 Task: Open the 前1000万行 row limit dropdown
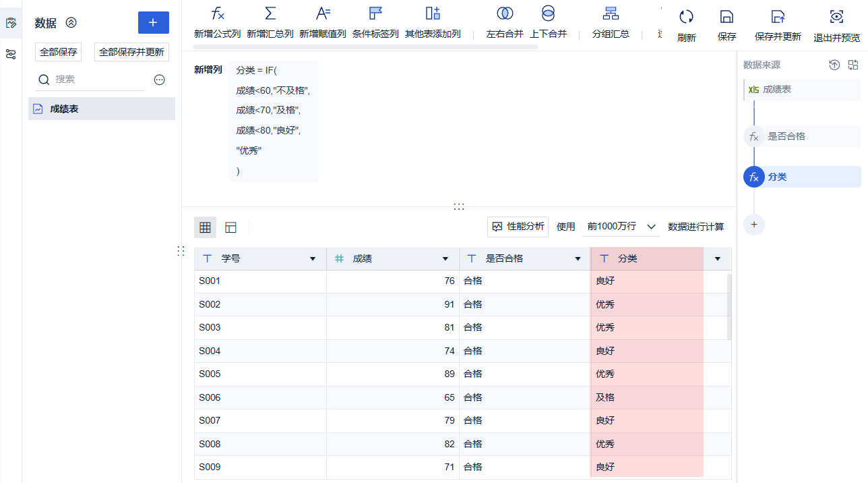pos(620,227)
